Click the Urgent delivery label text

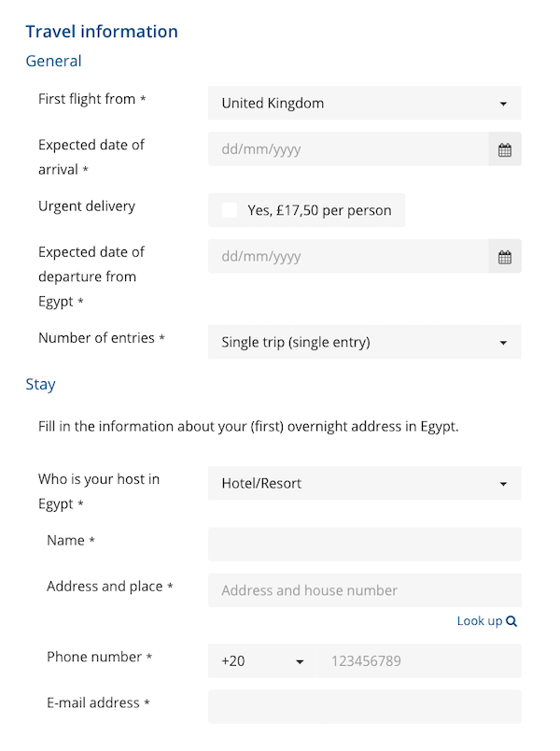click(87, 206)
